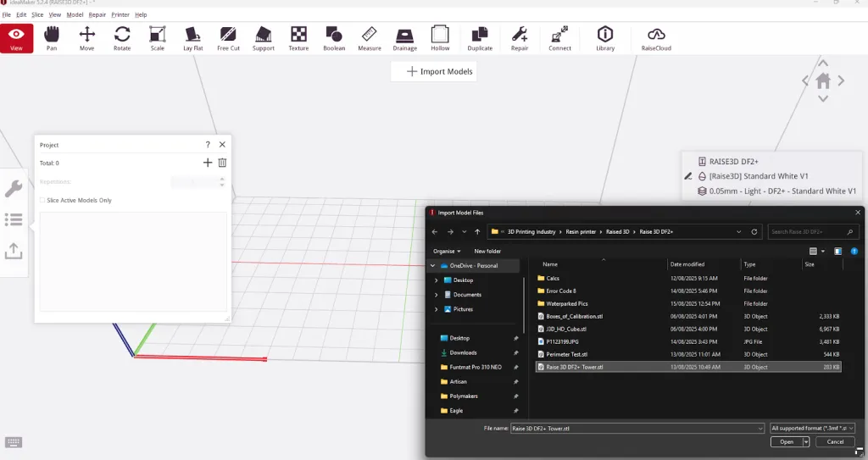Click the Import Models button

pyautogui.click(x=434, y=71)
